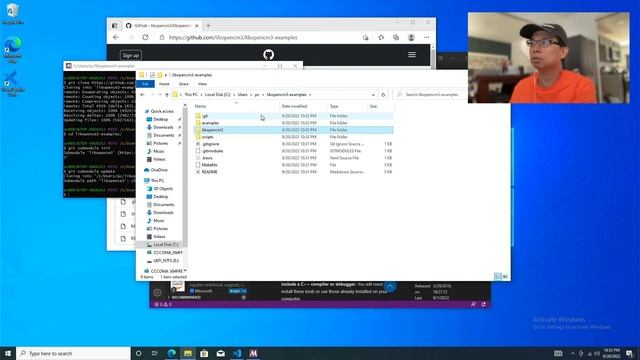Image resolution: width=640 pixels, height=360 pixels.
Task: Select Quick access in navigation pane
Action: coord(162,111)
